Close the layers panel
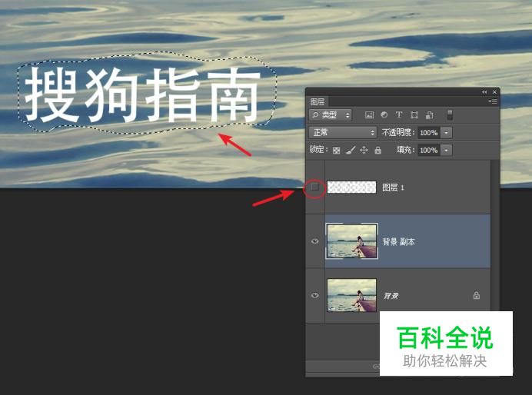 (x=494, y=92)
